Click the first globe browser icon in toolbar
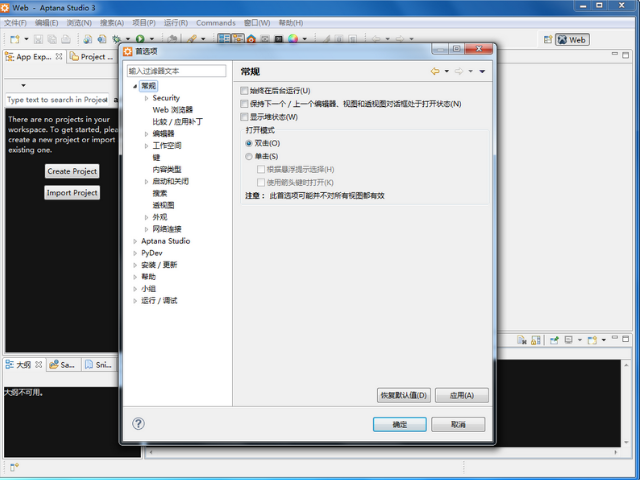 [87, 39]
